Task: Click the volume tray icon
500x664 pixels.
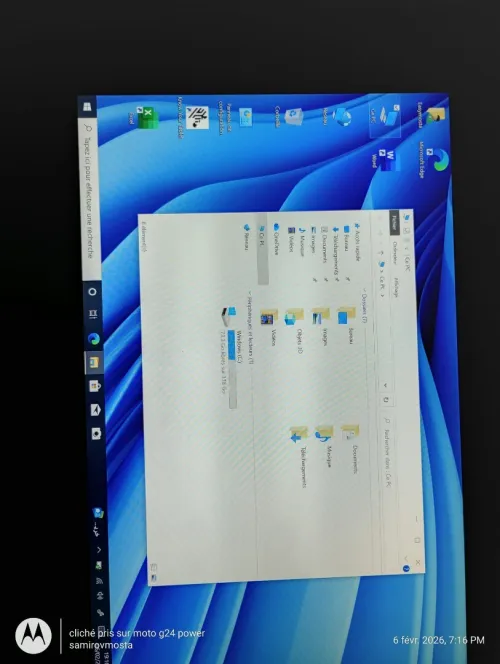Action: 101,596
